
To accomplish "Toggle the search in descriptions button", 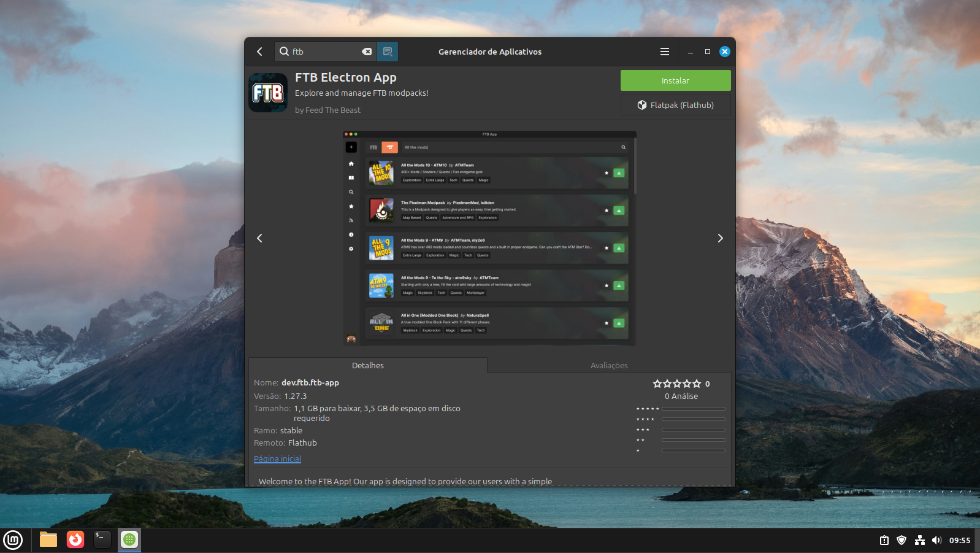I will pos(388,52).
